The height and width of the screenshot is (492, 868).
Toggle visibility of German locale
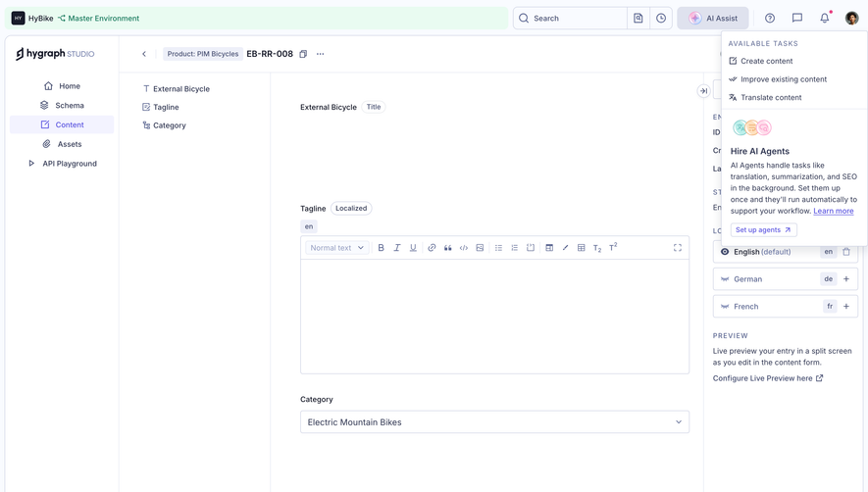[x=725, y=279]
